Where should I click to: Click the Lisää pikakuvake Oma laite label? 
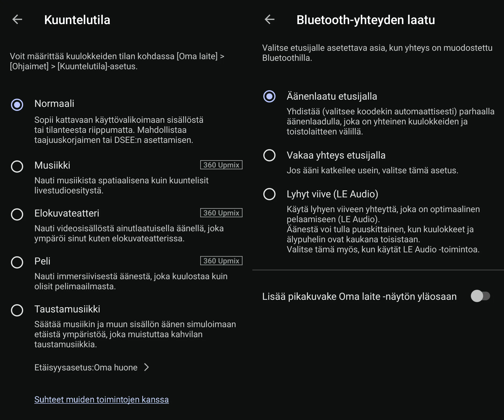coord(359,296)
